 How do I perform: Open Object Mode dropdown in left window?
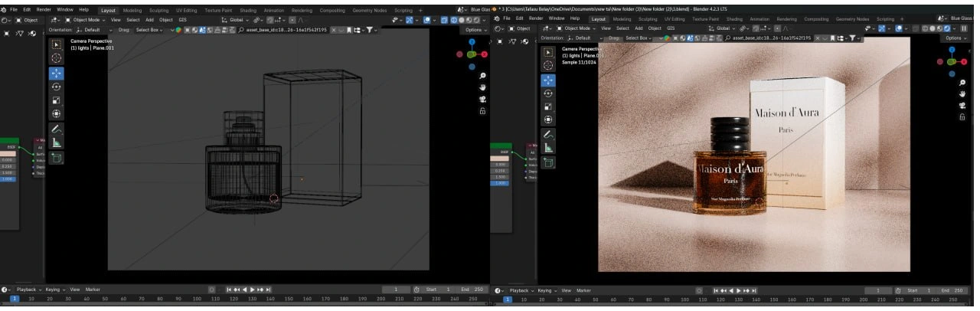click(85, 19)
